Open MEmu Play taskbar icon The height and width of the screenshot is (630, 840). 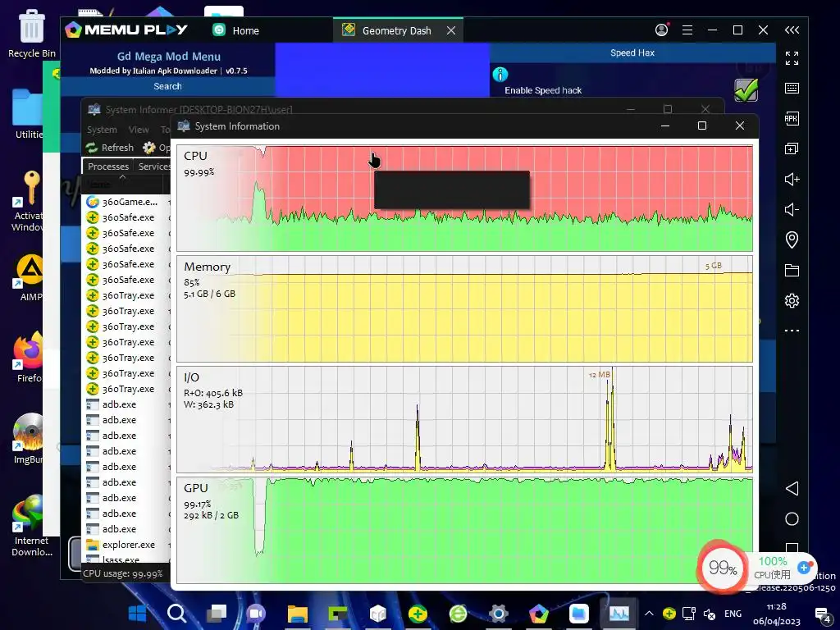[x=538, y=614]
